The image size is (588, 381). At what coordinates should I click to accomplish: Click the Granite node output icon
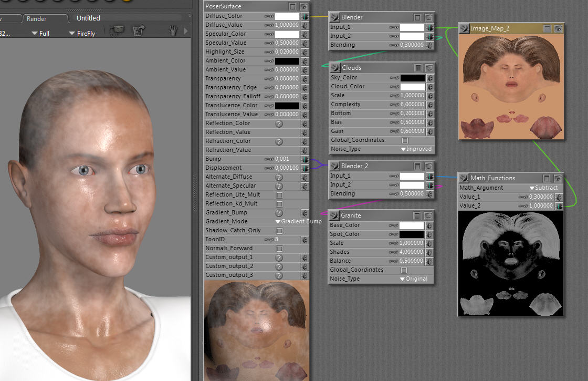point(334,215)
